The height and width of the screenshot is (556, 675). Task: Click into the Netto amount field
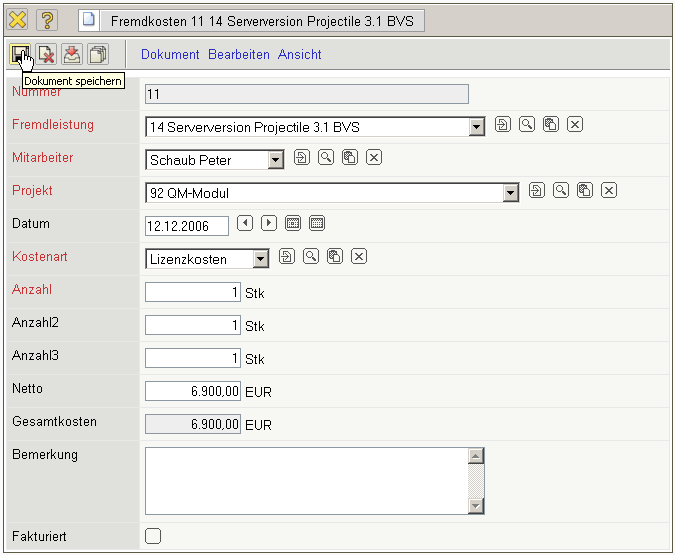(193, 391)
